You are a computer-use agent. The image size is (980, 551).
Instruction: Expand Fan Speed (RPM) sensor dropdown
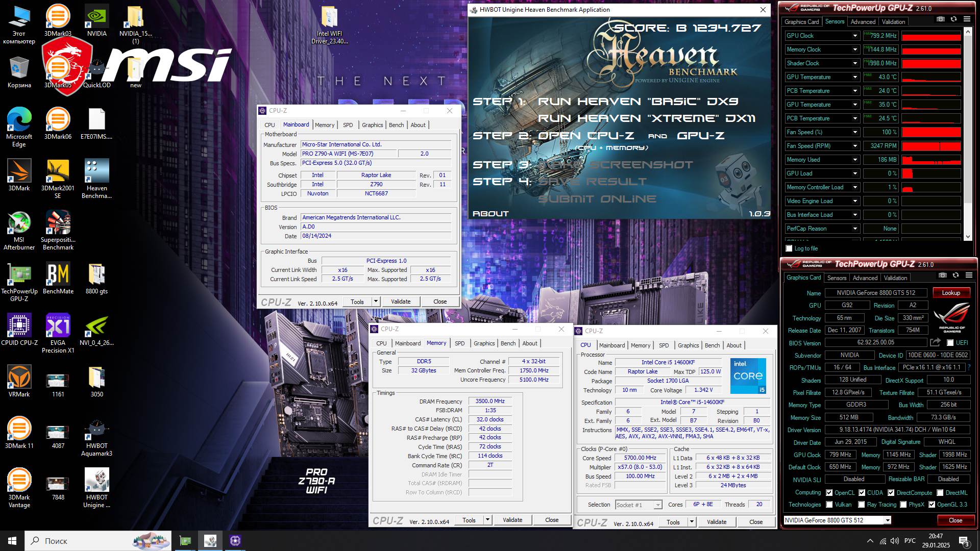click(x=855, y=146)
